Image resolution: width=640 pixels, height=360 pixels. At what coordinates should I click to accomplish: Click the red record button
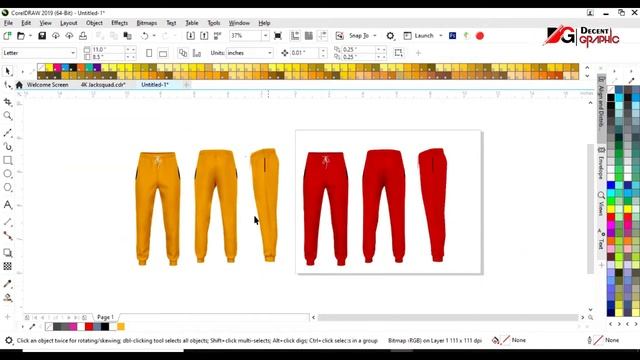480,36
